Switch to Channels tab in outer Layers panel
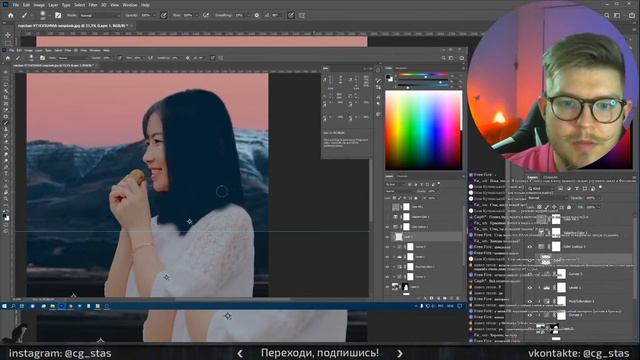Image resolution: width=640 pixels, height=360 pixels. (551, 177)
